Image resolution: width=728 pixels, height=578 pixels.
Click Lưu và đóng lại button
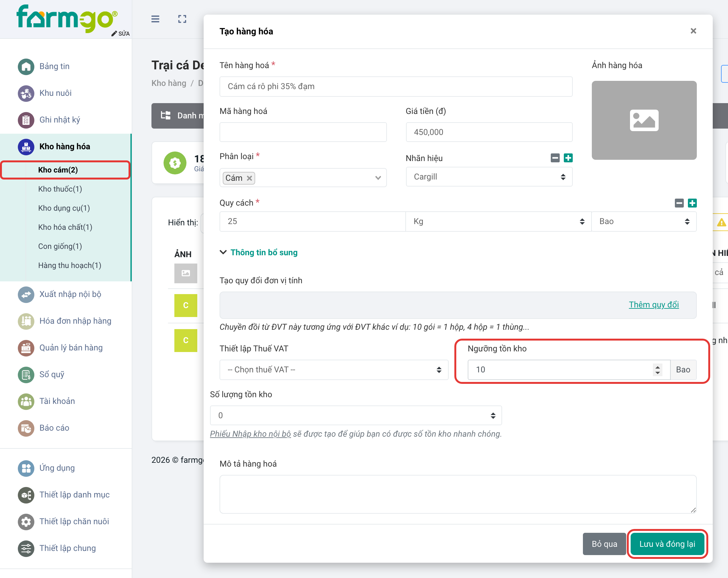click(667, 544)
